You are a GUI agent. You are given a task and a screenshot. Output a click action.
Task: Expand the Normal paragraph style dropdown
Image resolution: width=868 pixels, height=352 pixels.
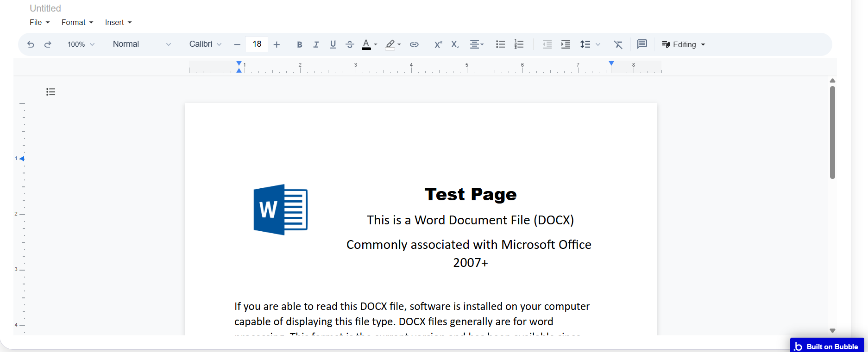point(142,44)
